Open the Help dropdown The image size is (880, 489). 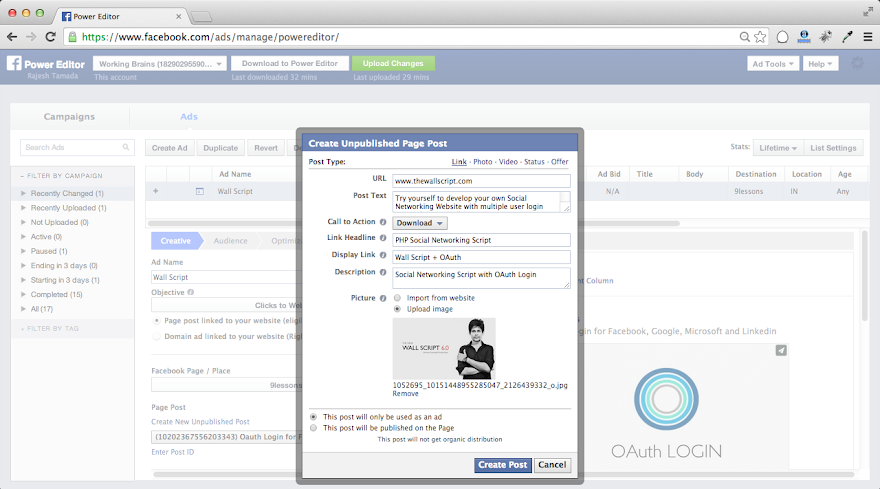pos(821,63)
